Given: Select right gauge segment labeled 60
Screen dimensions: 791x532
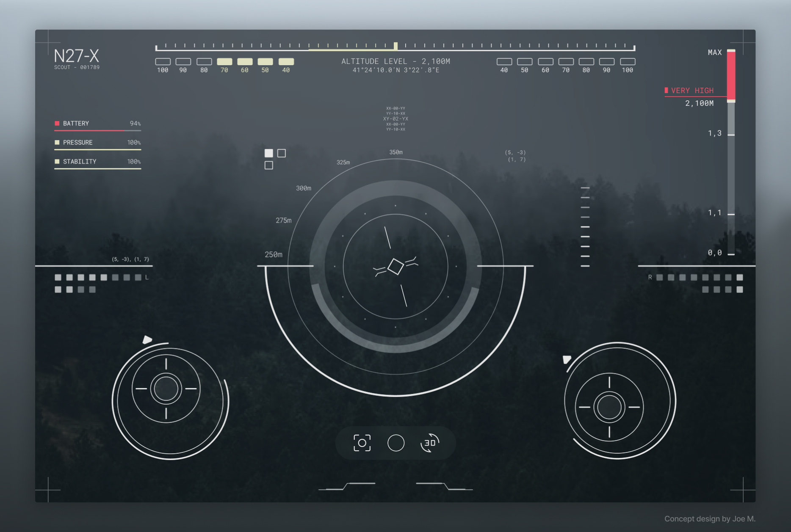Looking at the screenshot, I should pos(545,62).
